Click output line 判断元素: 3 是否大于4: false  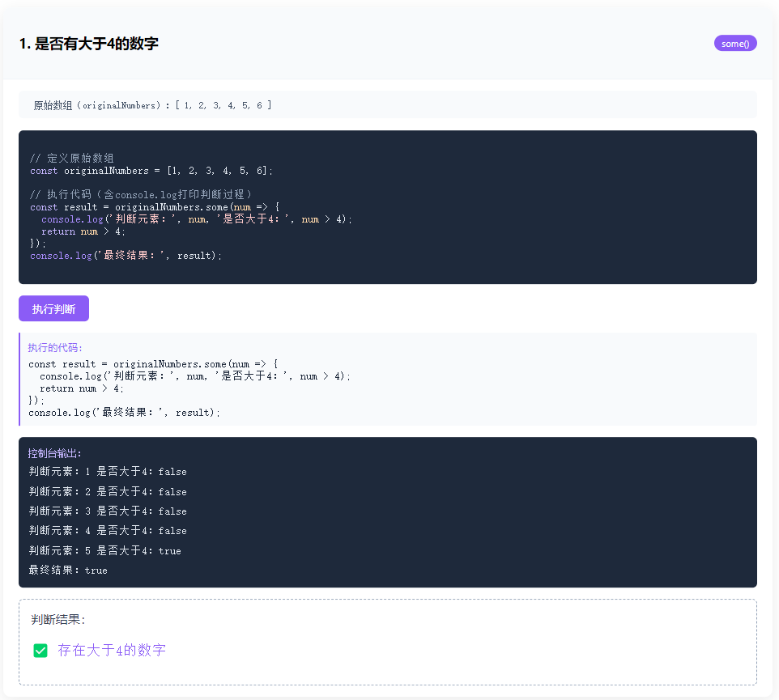pyautogui.click(x=108, y=511)
